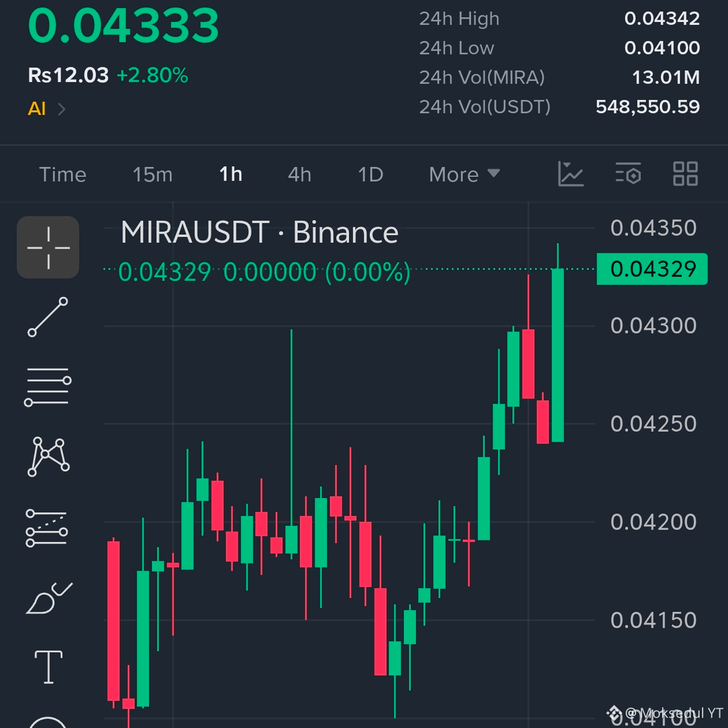The image size is (728, 728).
Task: Tap the MIRAUSDT · Binance chart title
Action: (259, 233)
